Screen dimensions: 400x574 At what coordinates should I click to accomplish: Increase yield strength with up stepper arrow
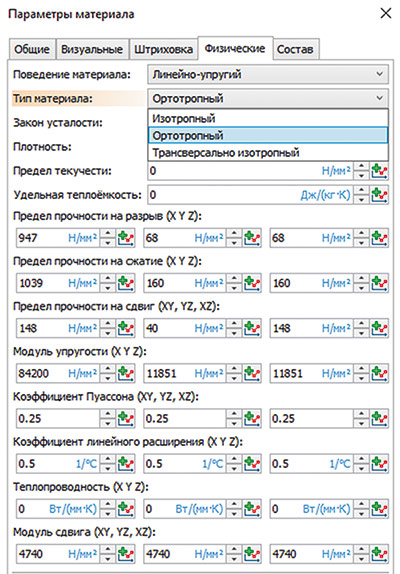[x=361, y=167]
